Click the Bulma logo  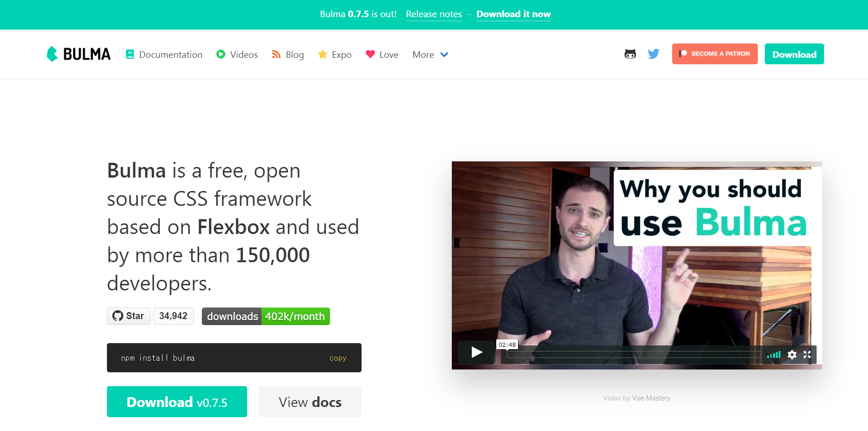79,54
